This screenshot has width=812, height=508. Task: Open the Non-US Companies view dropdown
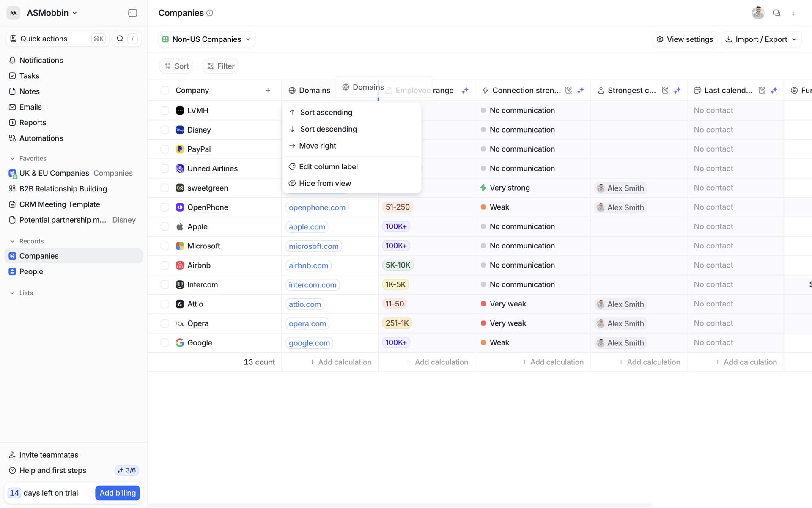point(206,39)
